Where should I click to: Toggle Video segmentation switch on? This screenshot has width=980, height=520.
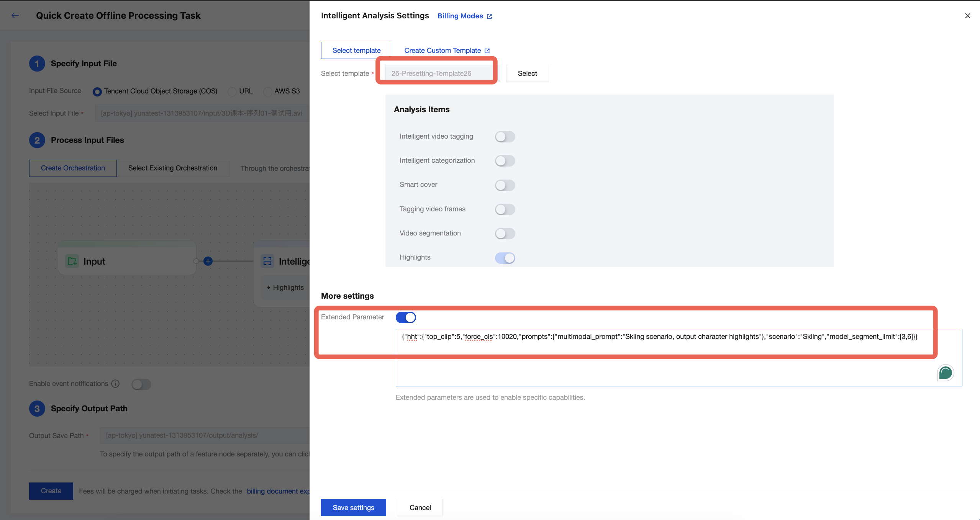[x=505, y=234]
